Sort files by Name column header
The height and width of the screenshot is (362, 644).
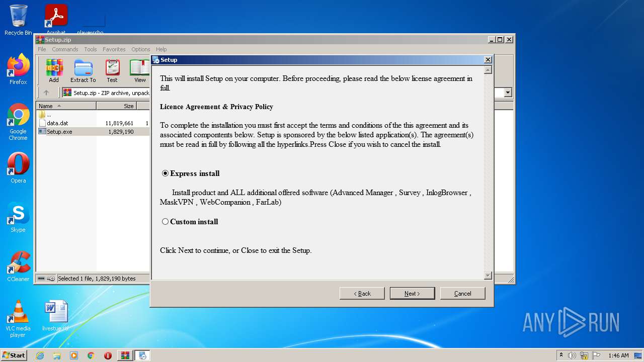[x=66, y=106]
